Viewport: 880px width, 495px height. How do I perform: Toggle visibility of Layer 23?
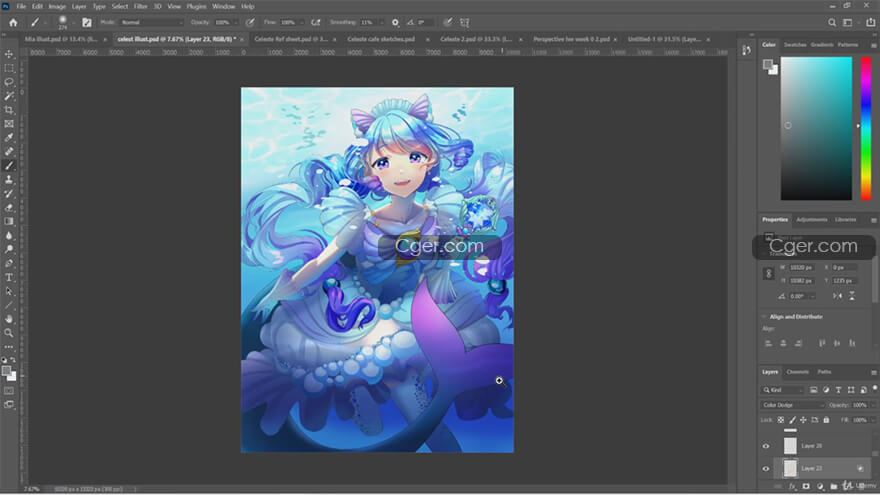[x=766, y=469]
